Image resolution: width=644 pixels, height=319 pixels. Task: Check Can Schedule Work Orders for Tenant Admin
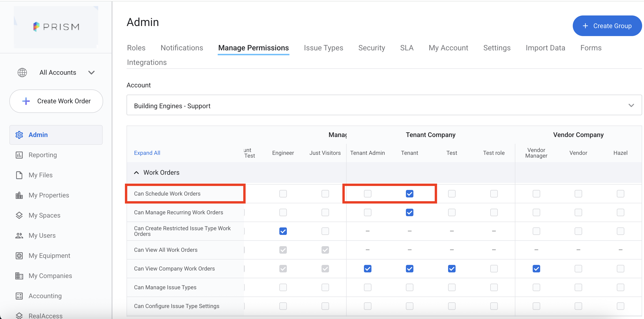coord(367,194)
